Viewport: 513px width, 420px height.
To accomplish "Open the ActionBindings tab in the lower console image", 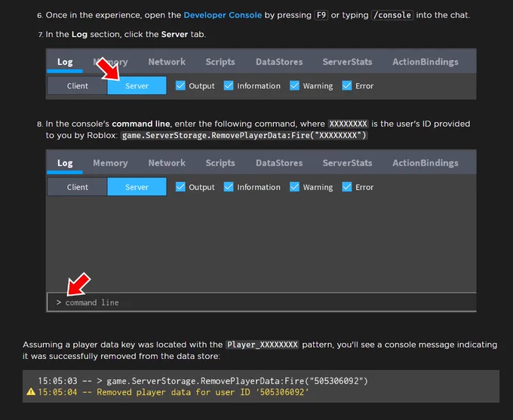I will [x=425, y=163].
